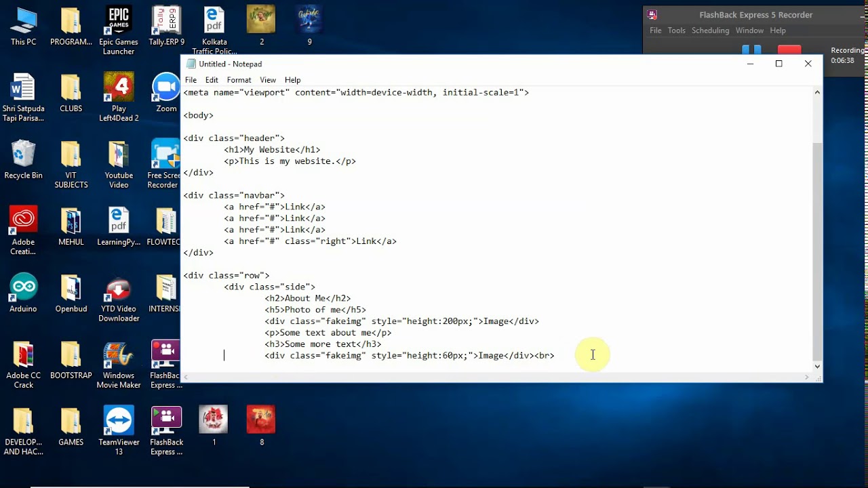Open LearningPy PDF file
868x488 pixels.
pos(119,227)
